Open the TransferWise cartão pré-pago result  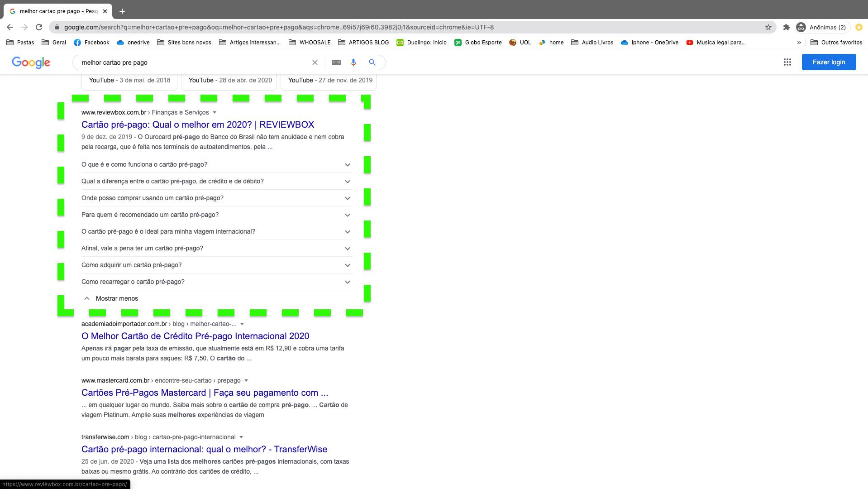click(x=204, y=449)
